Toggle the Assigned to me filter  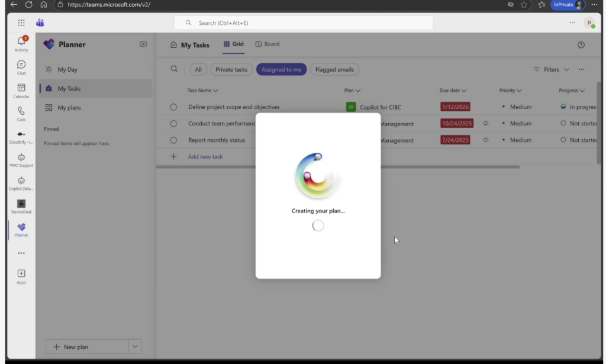tap(281, 70)
